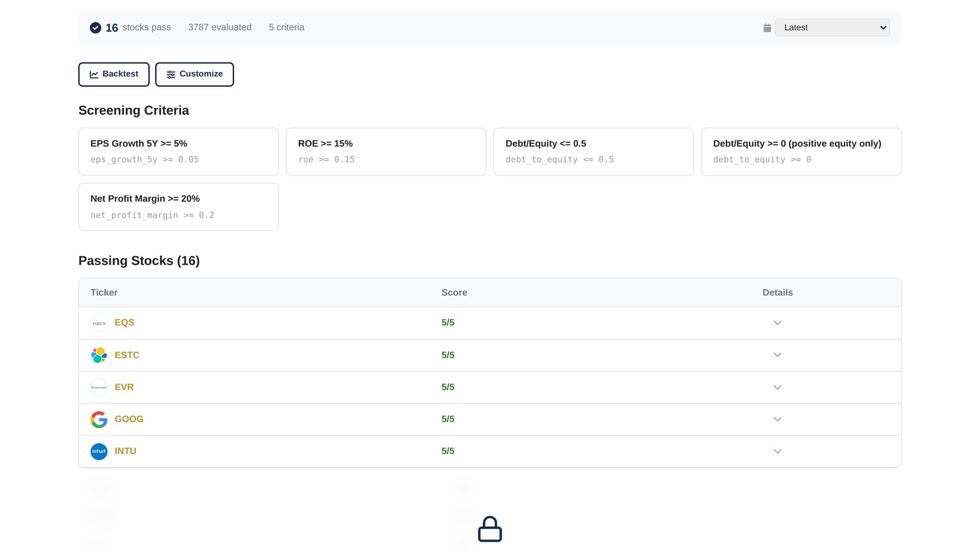Select the Debt/Equity >= 0 positive equity card
Viewport: 980px width, 551px height.
801,151
